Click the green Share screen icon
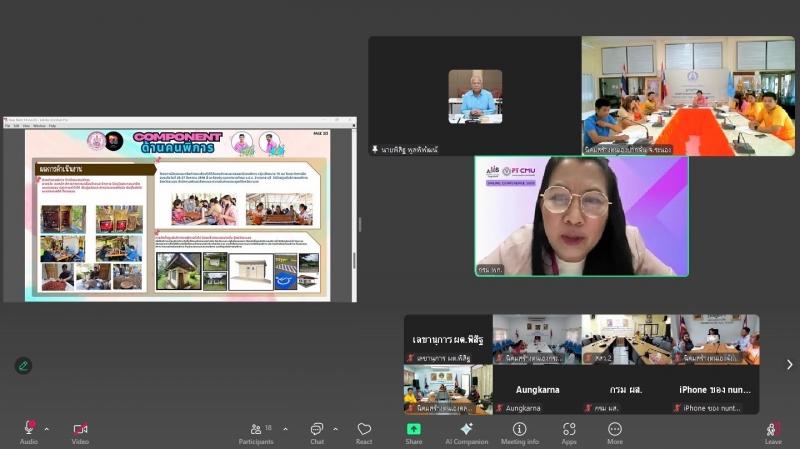800x449 pixels. point(414,429)
